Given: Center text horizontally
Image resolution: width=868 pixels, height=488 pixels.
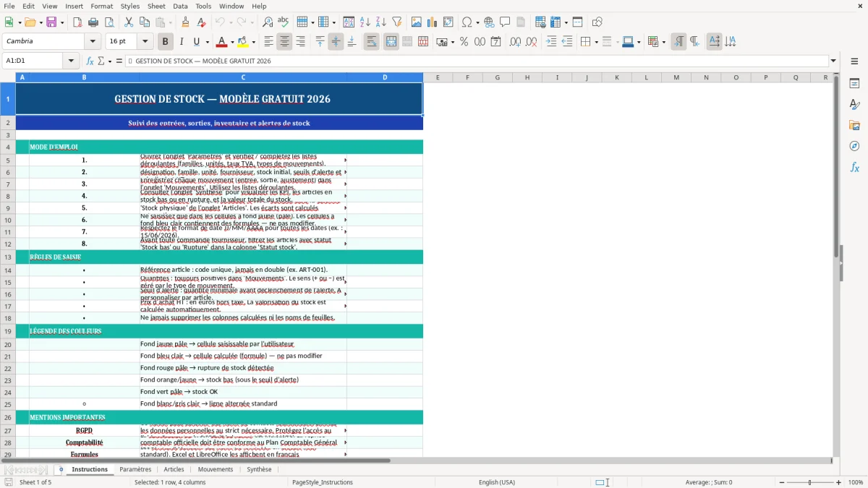Looking at the screenshot, I should 284,42.
